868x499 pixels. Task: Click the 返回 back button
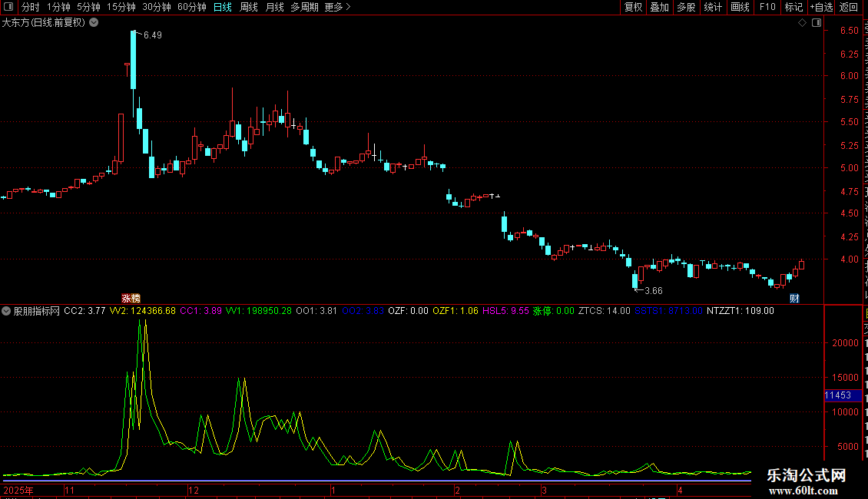[x=849, y=7]
